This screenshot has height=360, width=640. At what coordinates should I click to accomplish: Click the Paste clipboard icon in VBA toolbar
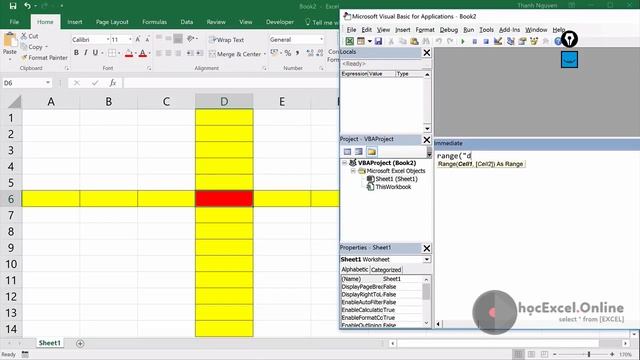(414, 41)
